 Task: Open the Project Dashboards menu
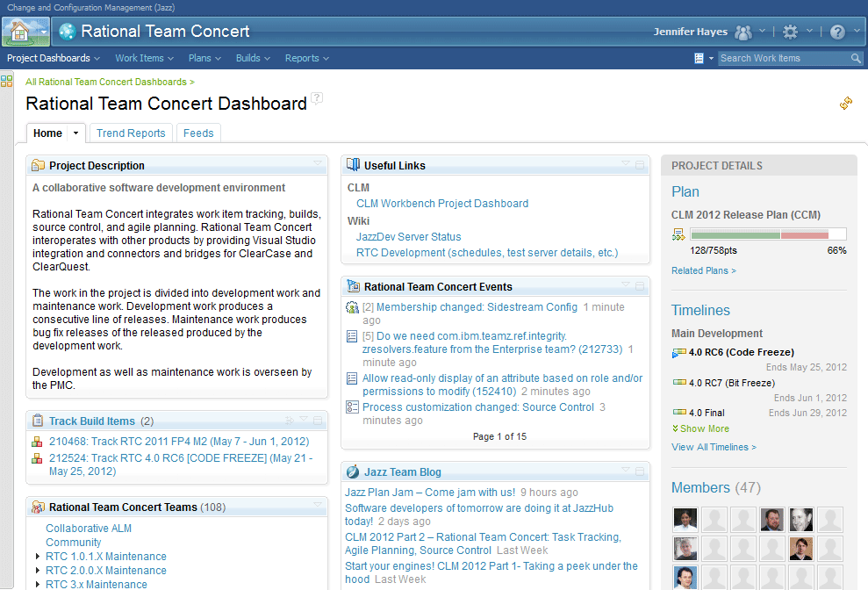54,58
